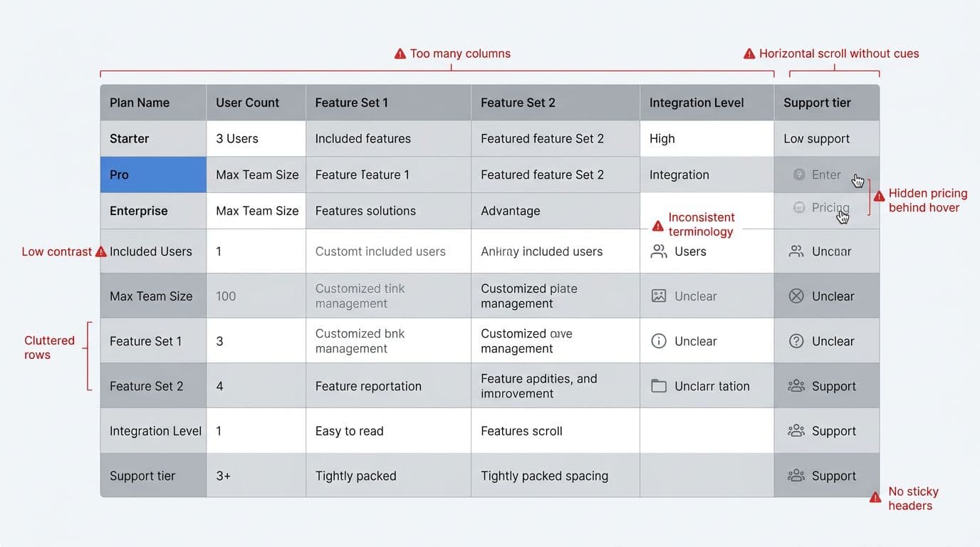This screenshot has height=547, width=980.
Task: Click the Support tier column header
Action: [817, 102]
